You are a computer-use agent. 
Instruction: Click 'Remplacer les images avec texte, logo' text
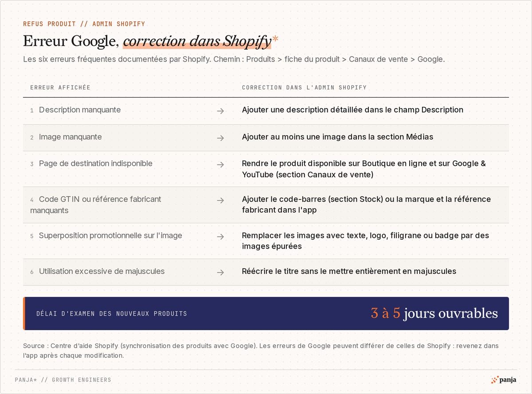365,241
